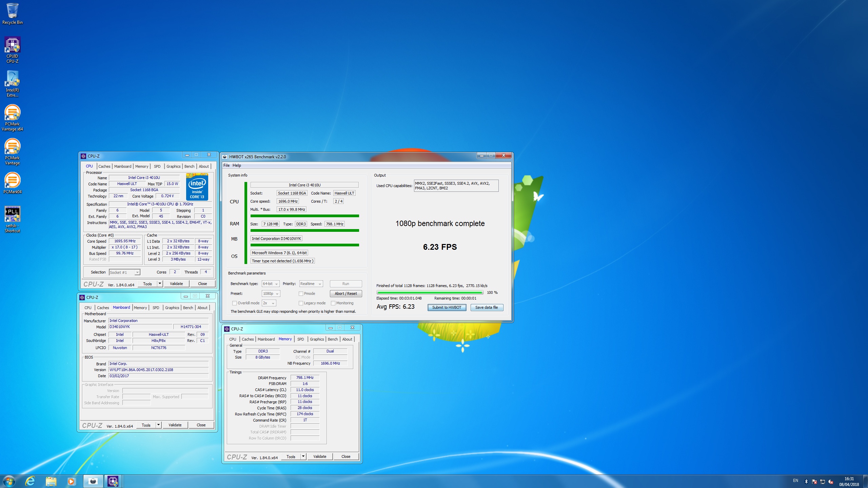This screenshot has height=488, width=868.
Task: Click the Save data file button
Action: pyautogui.click(x=487, y=307)
